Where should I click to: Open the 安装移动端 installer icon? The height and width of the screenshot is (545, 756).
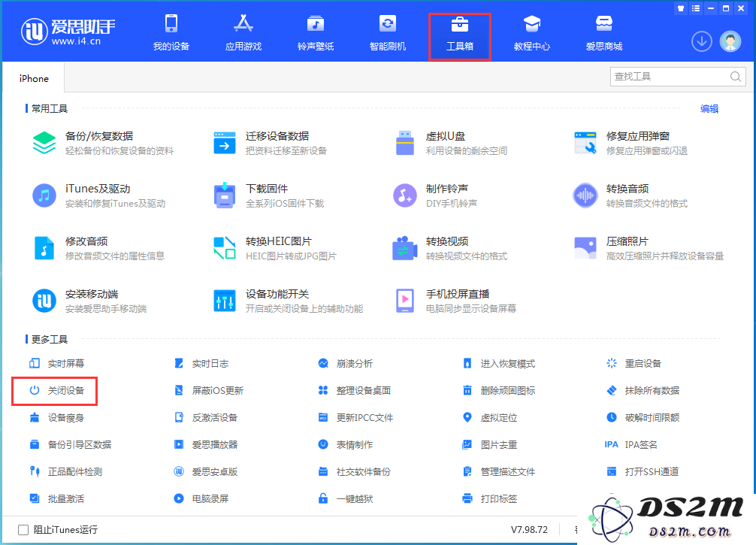(44, 301)
